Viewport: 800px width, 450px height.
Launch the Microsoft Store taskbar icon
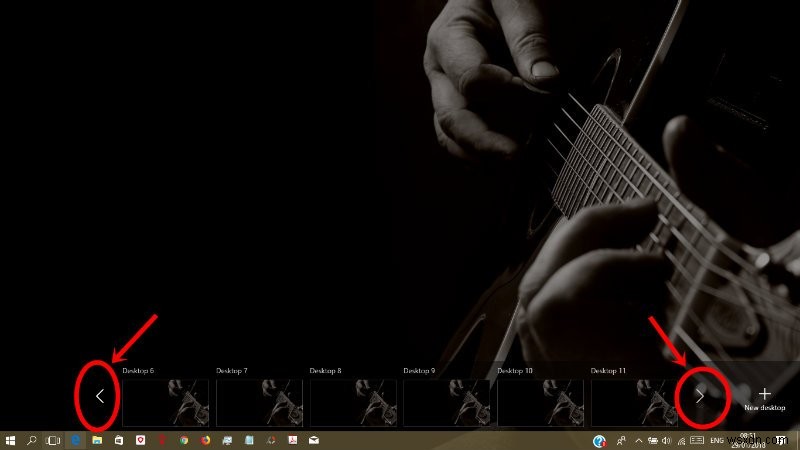coord(119,440)
